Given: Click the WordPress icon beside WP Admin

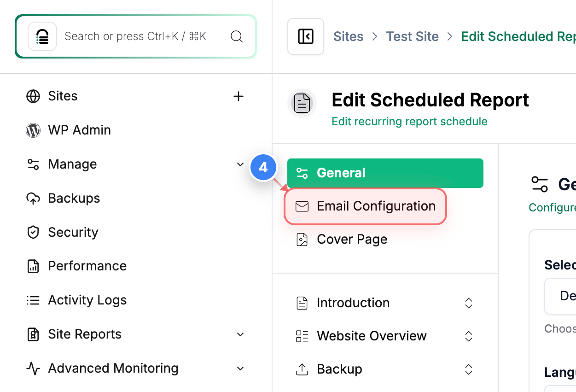Looking at the screenshot, I should (33, 130).
